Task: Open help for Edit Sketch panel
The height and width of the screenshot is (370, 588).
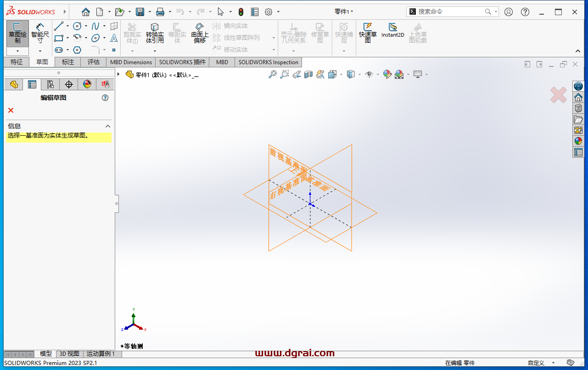Action: coord(105,98)
